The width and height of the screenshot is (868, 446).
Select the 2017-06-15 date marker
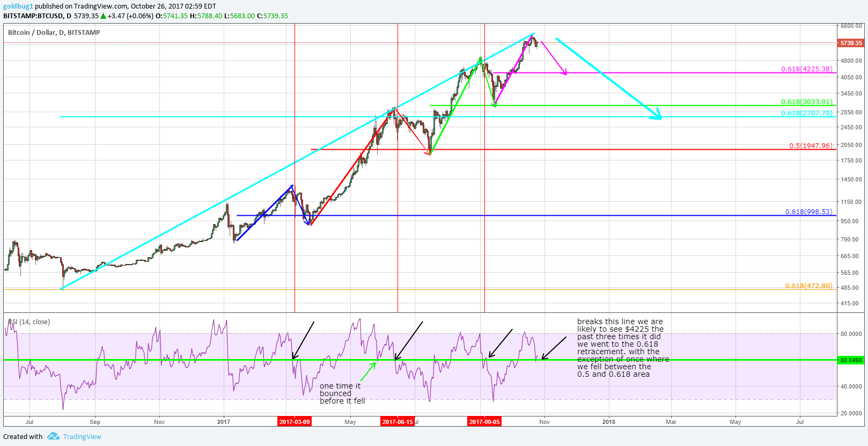click(398, 422)
